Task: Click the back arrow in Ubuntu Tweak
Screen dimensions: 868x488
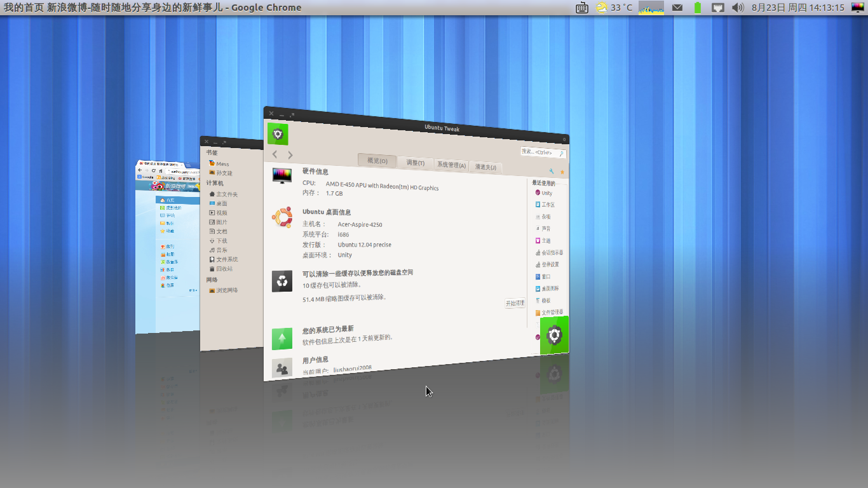Action: pyautogui.click(x=275, y=154)
